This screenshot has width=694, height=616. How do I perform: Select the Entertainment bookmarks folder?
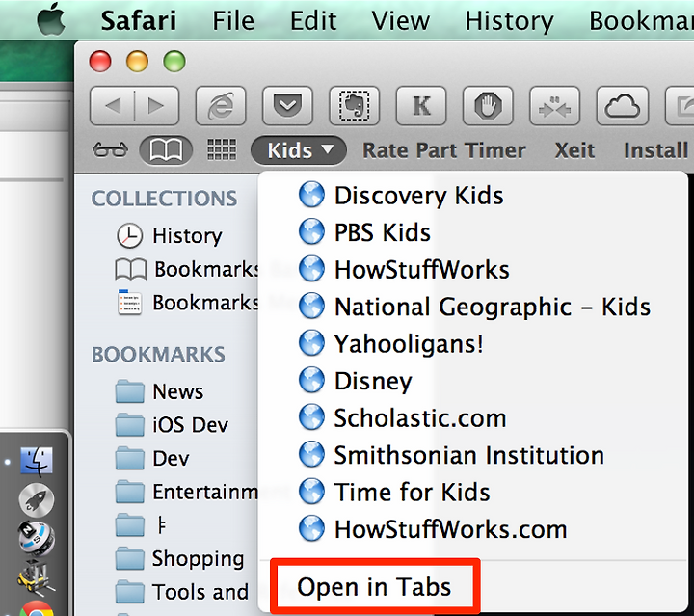click(x=187, y=492)
